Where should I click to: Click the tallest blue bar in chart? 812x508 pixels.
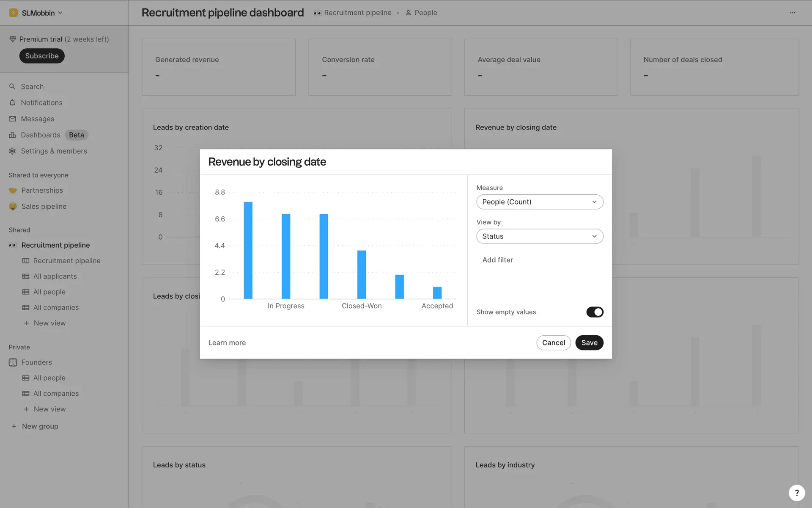(x=248, y=250)
